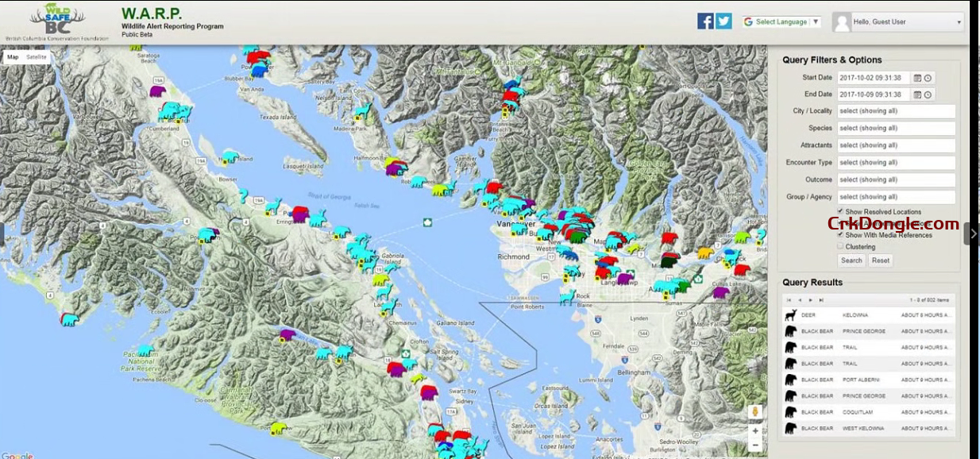Toggle Show With Media References checkbox
Viewport: 980px width, 459px height.
pos(841,234)
